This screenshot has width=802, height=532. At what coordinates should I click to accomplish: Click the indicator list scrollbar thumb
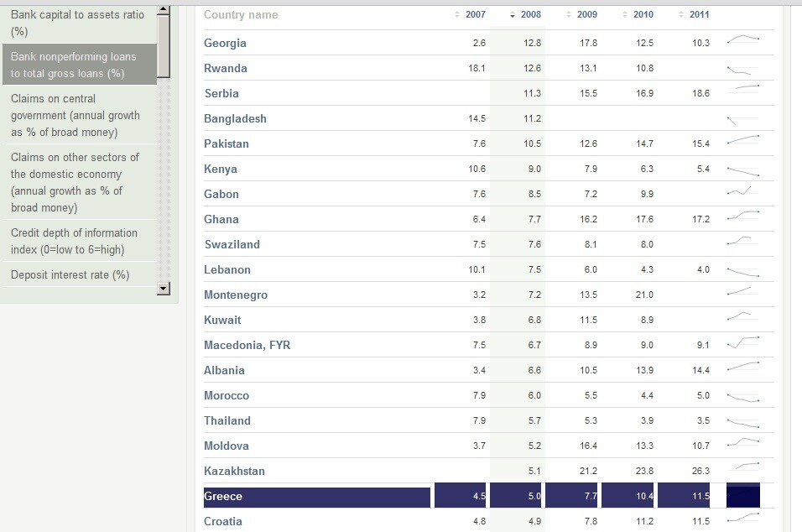pos(163,46)
